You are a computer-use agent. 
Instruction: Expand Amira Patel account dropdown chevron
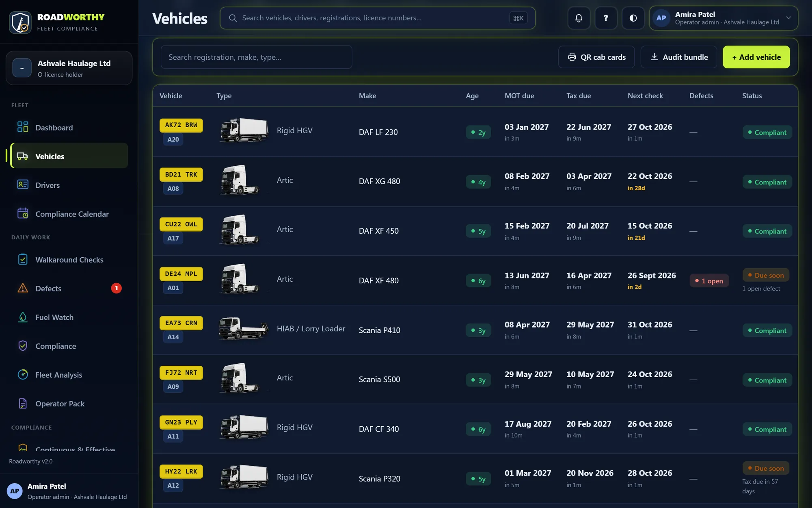pos(788,18)
